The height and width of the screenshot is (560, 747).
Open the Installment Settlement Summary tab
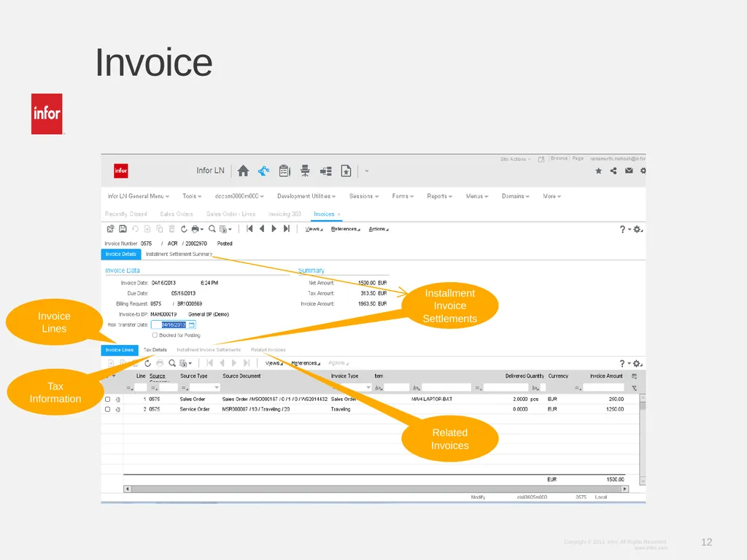pos(179,254)
